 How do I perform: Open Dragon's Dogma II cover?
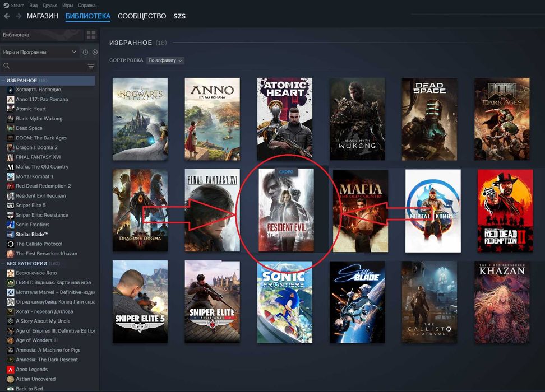[140, 211]
